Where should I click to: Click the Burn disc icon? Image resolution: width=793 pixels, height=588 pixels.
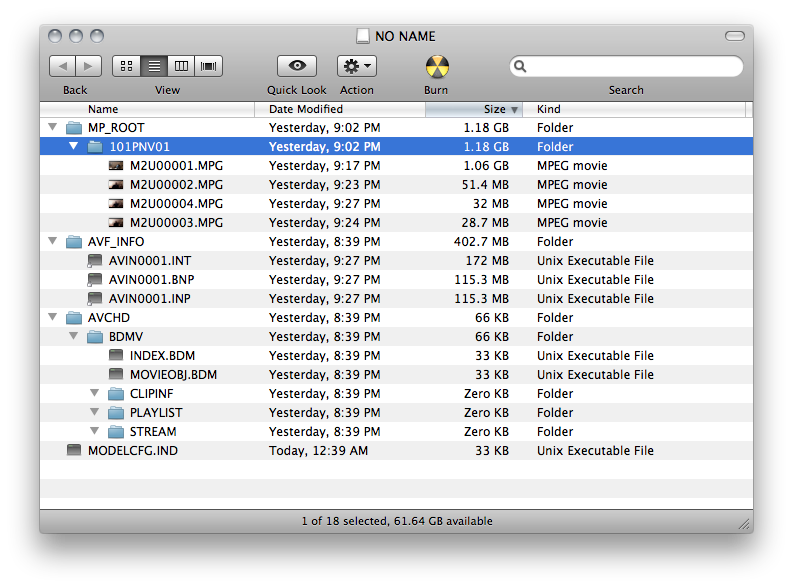437,67
